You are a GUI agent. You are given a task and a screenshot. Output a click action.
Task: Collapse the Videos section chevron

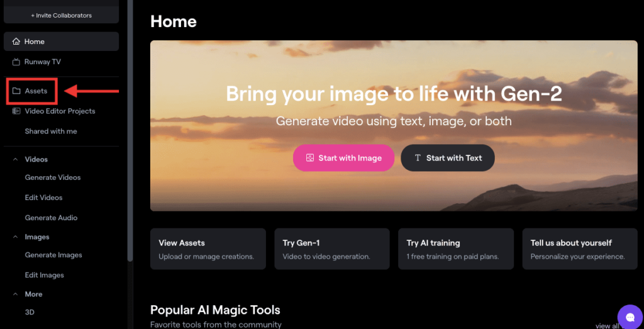[16, 159]
